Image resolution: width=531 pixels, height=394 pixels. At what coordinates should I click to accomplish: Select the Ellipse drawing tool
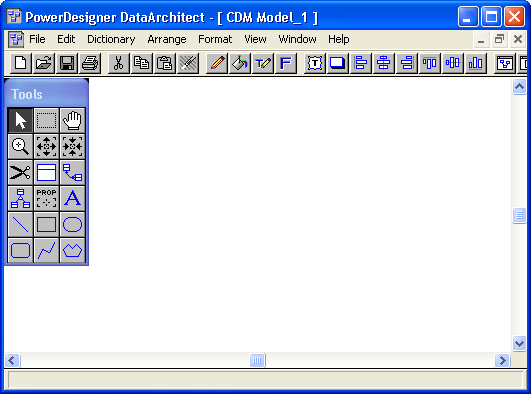(x=72, y=225)
